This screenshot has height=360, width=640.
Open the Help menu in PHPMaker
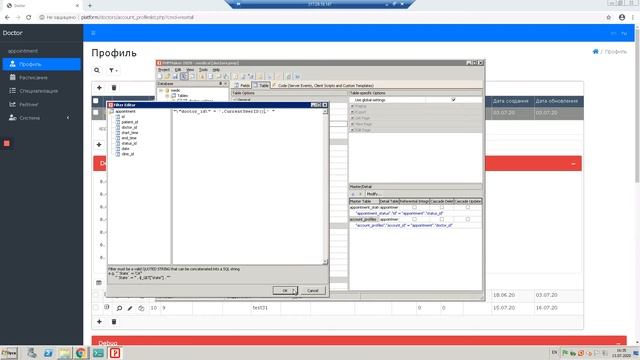(216, 70)
